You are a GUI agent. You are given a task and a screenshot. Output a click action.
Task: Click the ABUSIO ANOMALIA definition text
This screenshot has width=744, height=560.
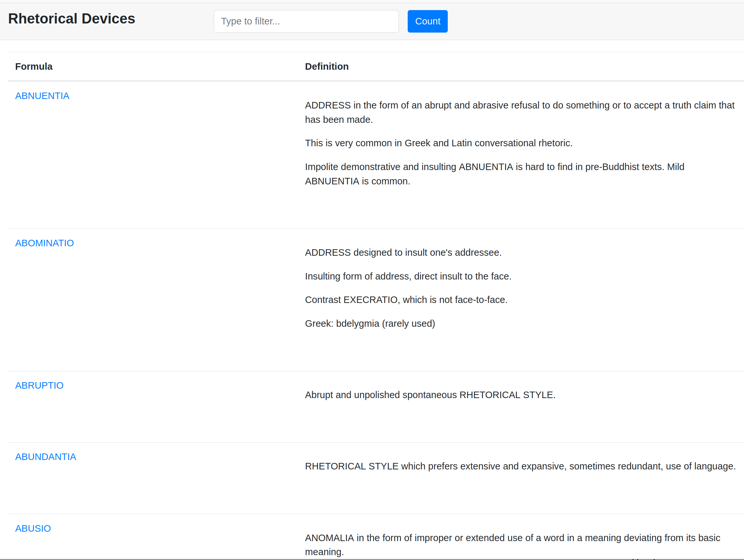(x=512, y=545)
